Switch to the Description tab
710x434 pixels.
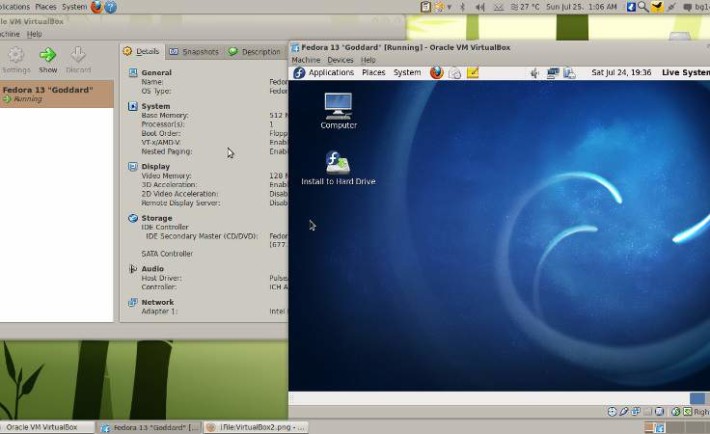click(254, 52)
